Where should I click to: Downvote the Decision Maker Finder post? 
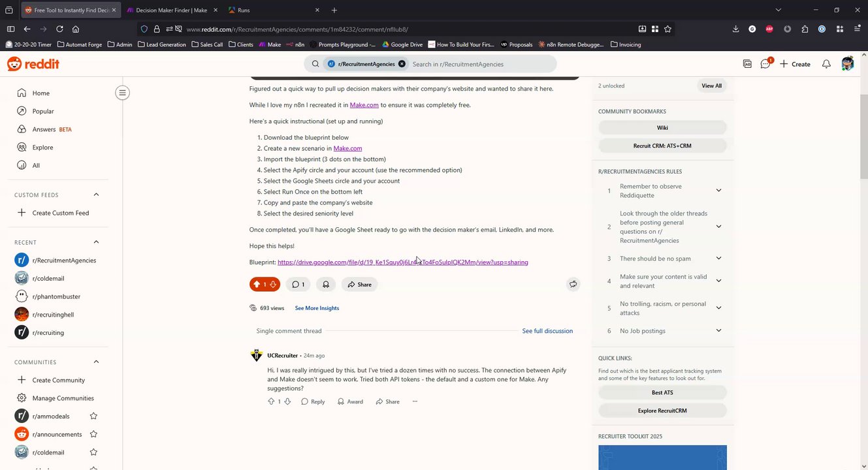[273, 285]
